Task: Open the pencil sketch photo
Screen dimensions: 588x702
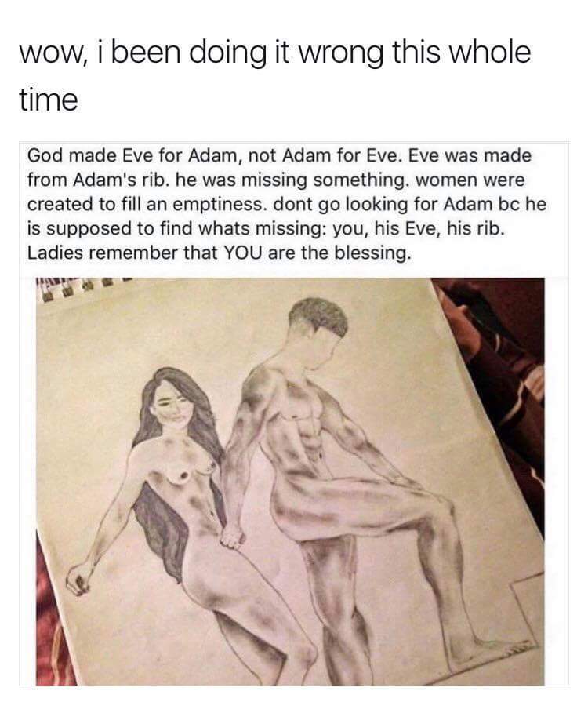Action: [x=289, y=482]
